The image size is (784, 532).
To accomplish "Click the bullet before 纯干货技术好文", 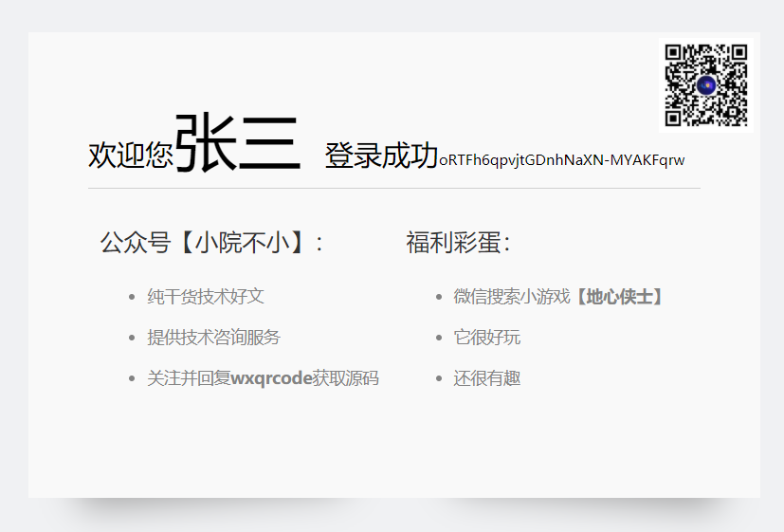I will point(132,298).
